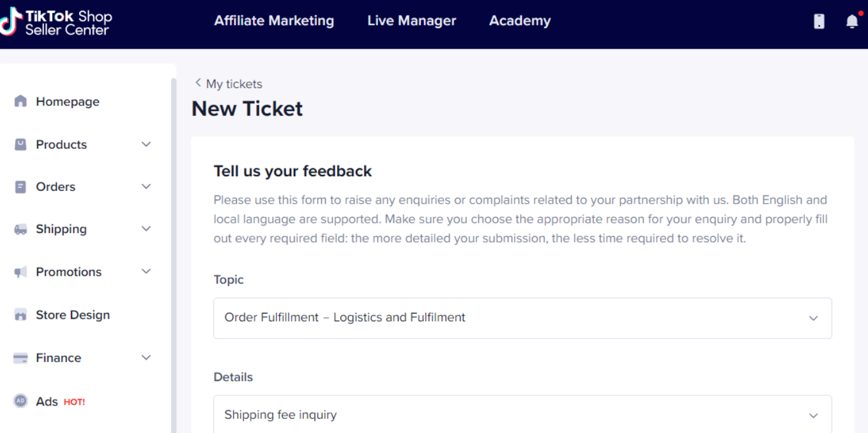Click the Orders document icon
Screen dimensions: 868x433
pyautogui.click(x=20, y=187)
